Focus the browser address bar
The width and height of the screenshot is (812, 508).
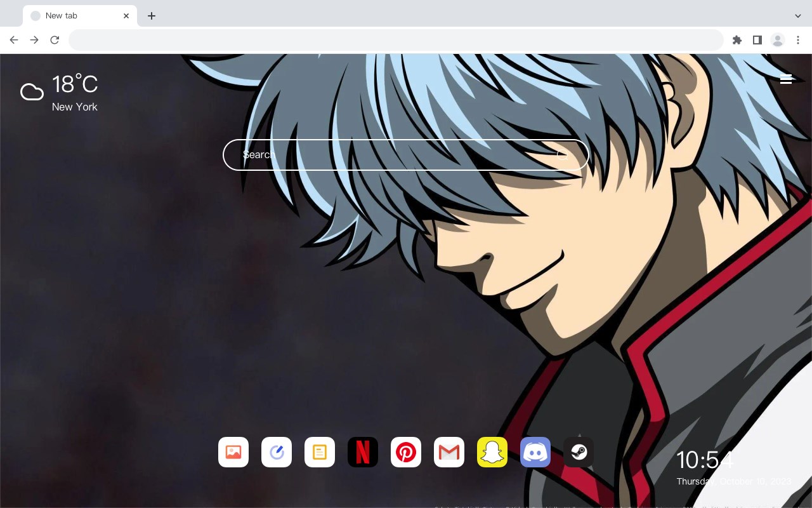[x=396, y=40]
